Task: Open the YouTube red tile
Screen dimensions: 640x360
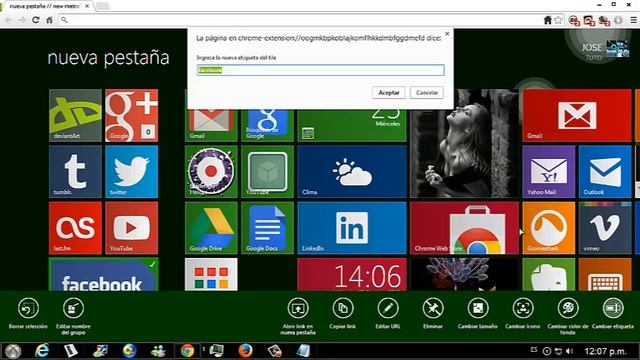Action: tap(131, 228)
